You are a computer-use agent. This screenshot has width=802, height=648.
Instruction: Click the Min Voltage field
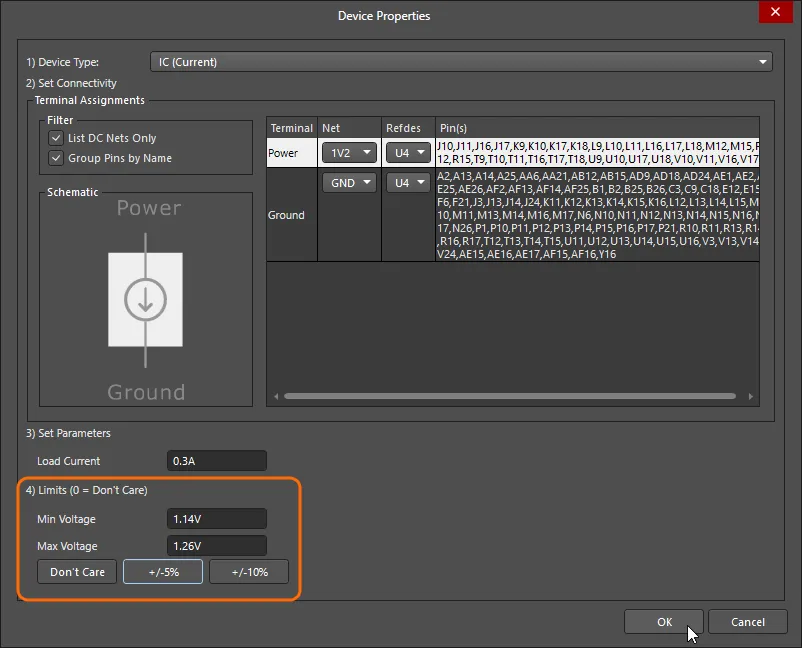[x=217, y=519]
